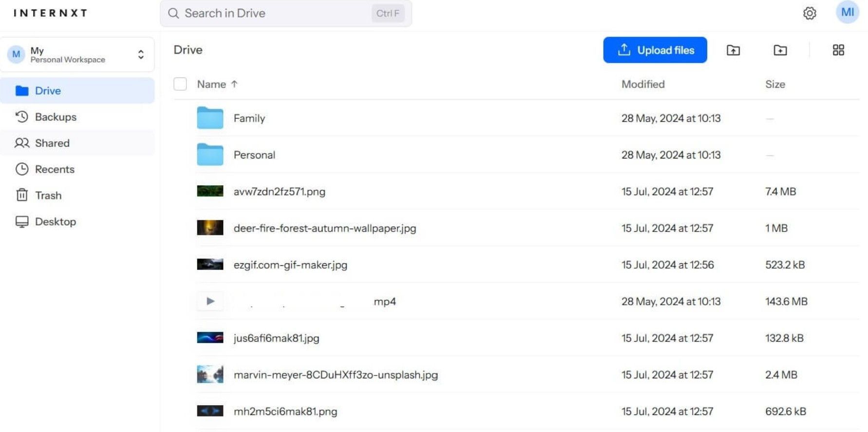This screenshot has width=868, height=432.
Task: Click the create new folder icon
Action: (x=780, y=50)
